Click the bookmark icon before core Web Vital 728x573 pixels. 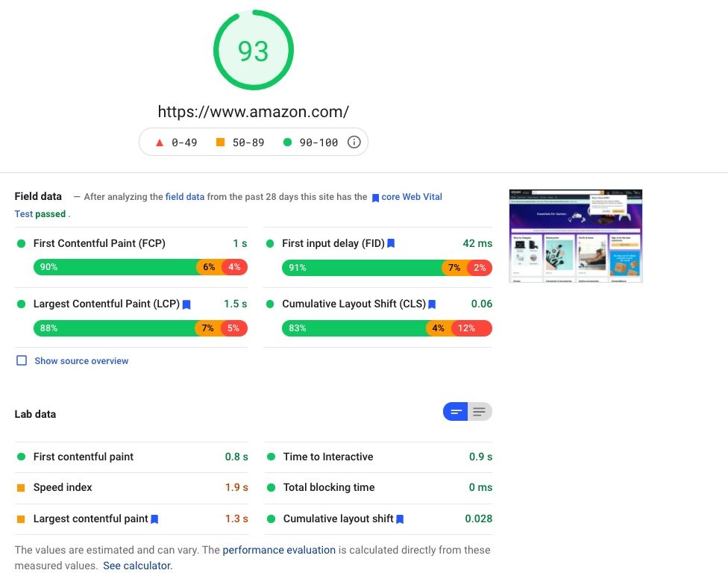coord(375,198)
